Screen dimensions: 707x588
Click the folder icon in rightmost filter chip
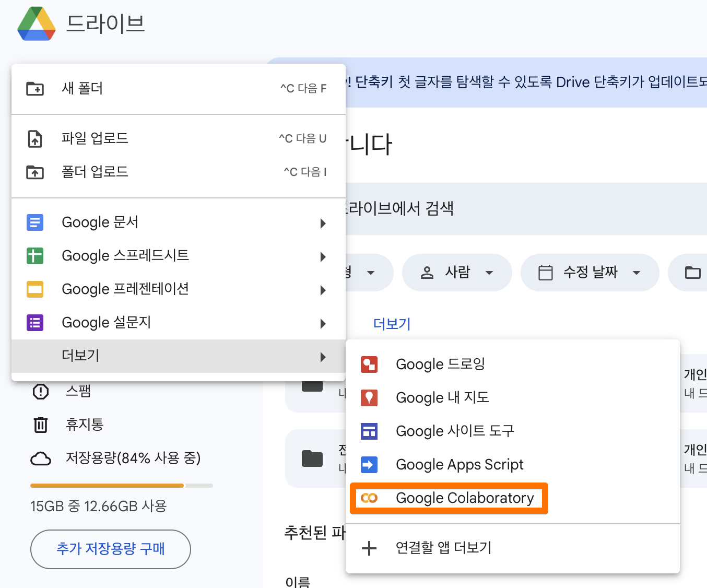(x=693, y=273)
